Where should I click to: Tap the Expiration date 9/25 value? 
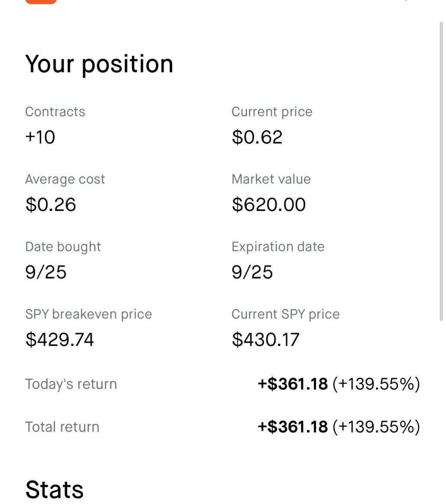pos(252,272)
